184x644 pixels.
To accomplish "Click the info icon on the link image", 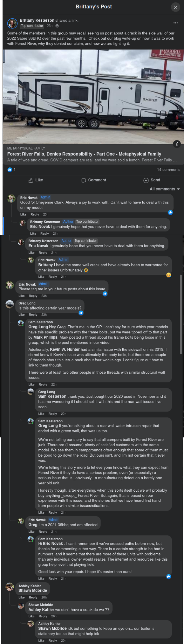I will (x=177, y=144).
